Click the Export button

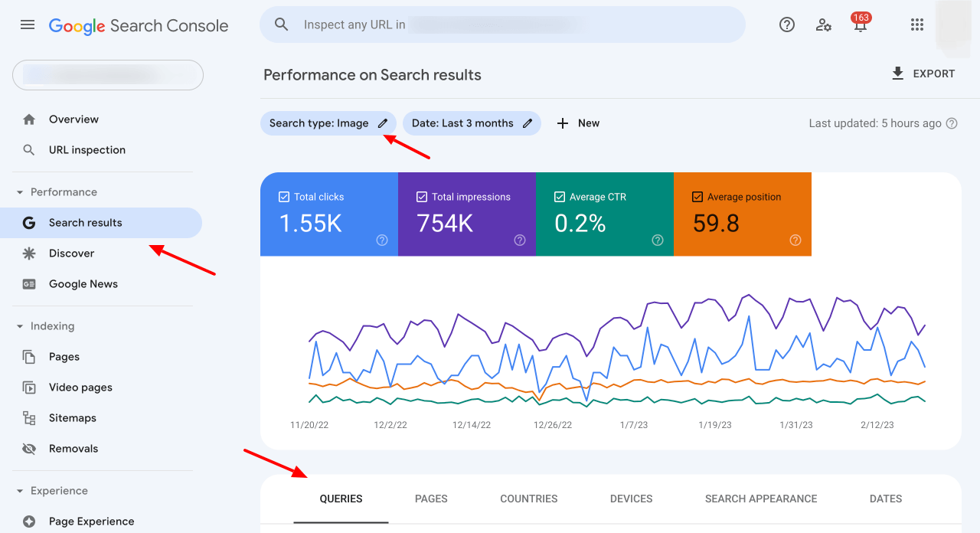tap(923, 74)
